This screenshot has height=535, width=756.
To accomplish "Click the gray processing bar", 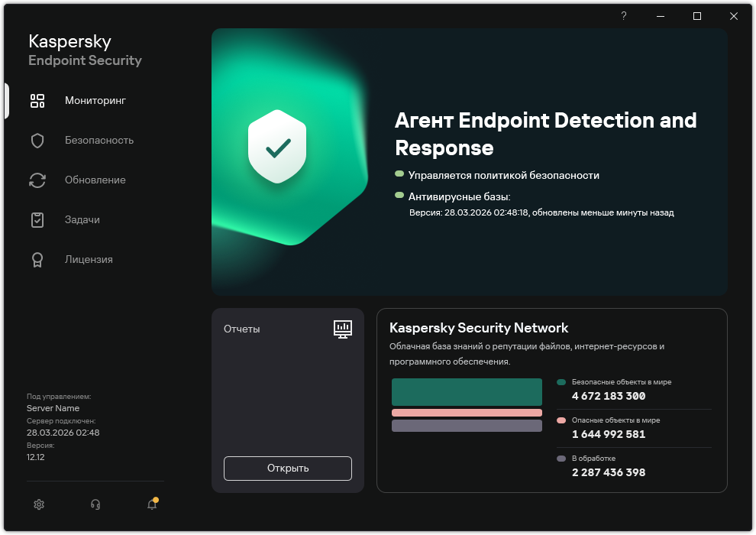I will 467,426.
